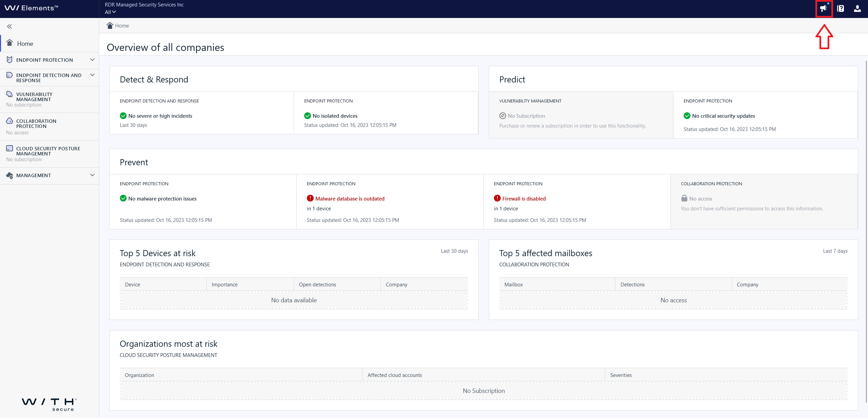Click green check beside No severe incidents
This screenshot has height=418, width=868.
coord(123,116)
